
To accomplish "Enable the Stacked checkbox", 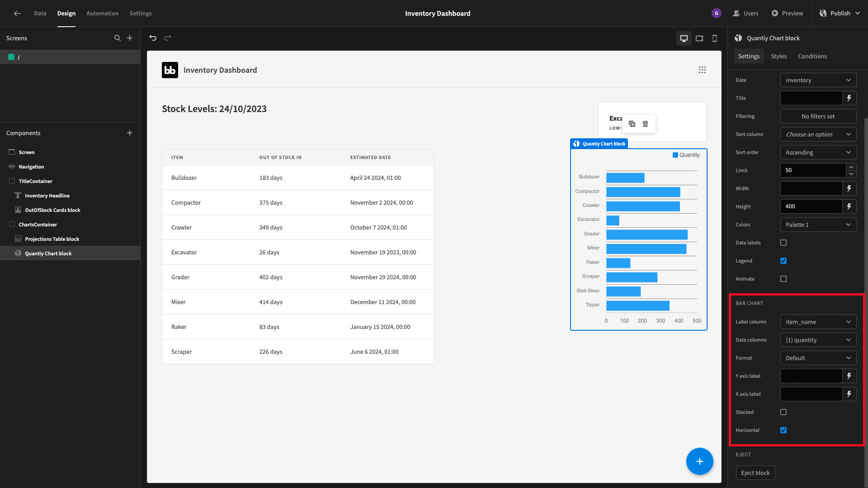I will [783, 412].
